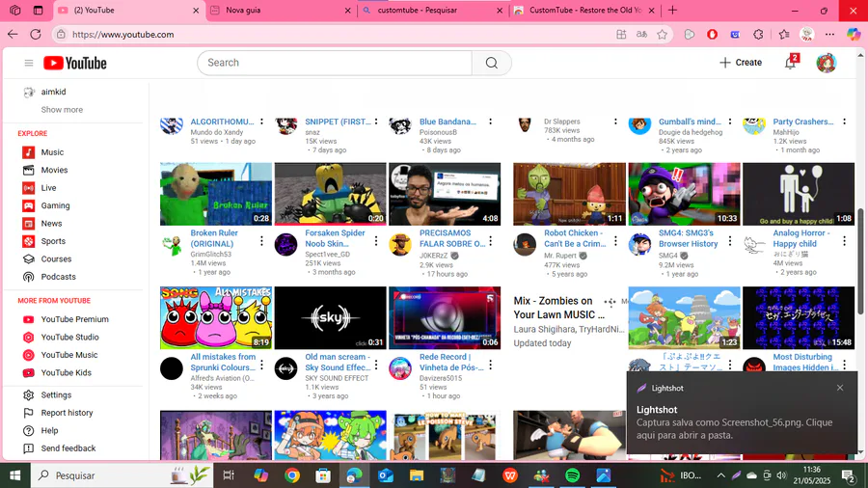Image resolution: width=868 pixels, height=488 pixels.
Task: Switch to the Nova guia tab
Action: [x=281, y=10]
